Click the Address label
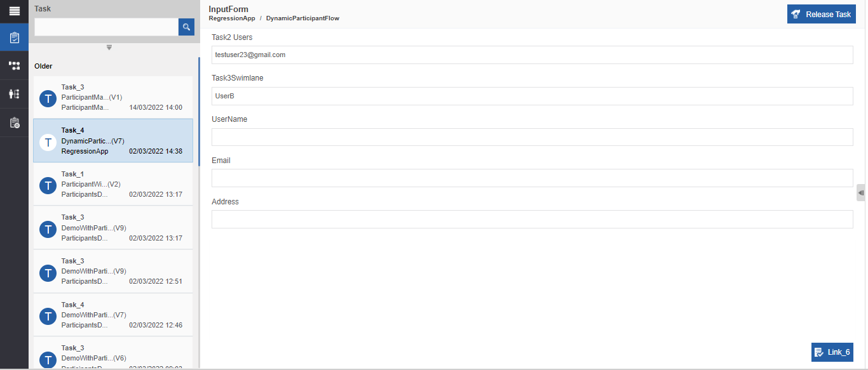This screenshot has height=370, width=868. 225,202
